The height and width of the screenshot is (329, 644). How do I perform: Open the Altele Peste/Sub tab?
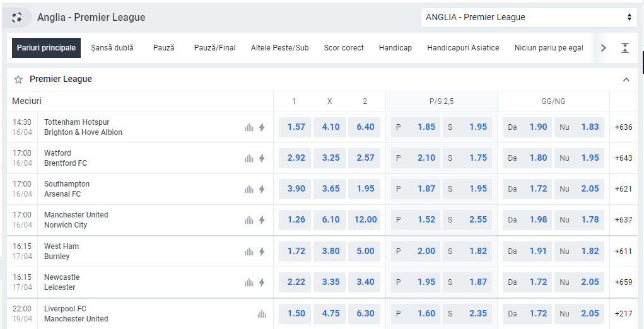(279, 48)
